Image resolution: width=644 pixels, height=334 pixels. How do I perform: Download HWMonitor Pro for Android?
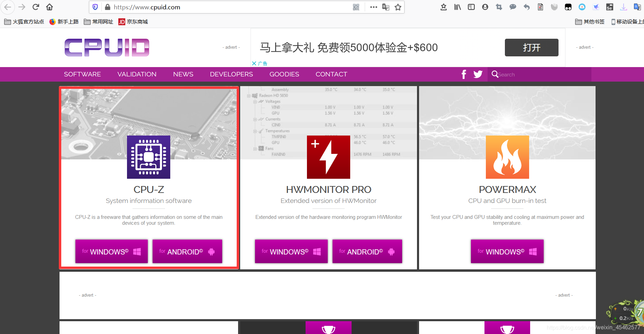tap(367, 251)
